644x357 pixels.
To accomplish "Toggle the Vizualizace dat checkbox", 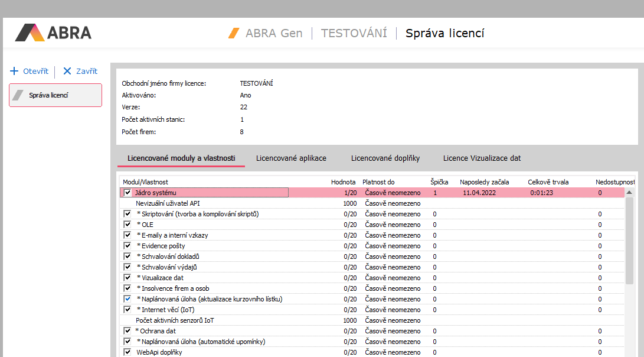I will pos(128,278).
